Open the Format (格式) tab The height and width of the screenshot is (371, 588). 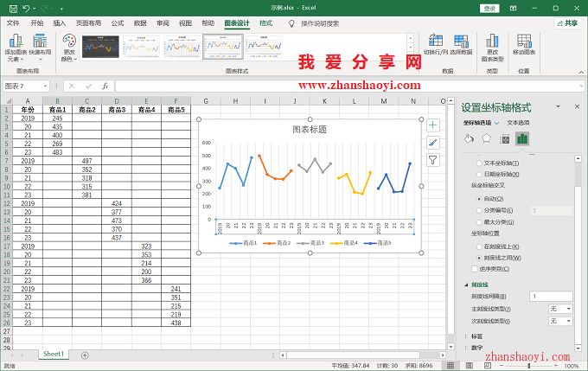click(x=265, y=23)
